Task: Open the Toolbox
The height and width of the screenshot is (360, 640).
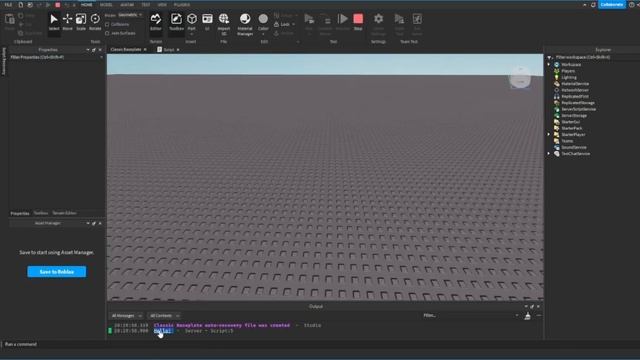Action: 176,22
